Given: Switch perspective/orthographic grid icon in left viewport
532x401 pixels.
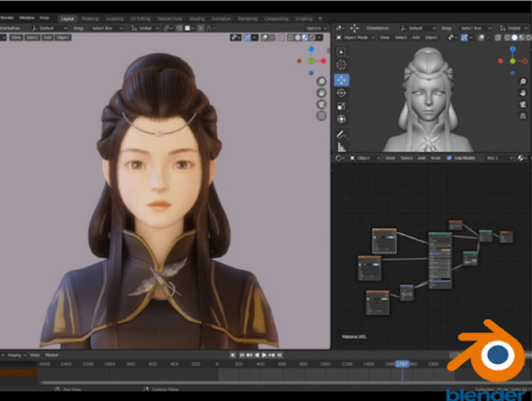Looking at the screenshot, I should 321,115.
